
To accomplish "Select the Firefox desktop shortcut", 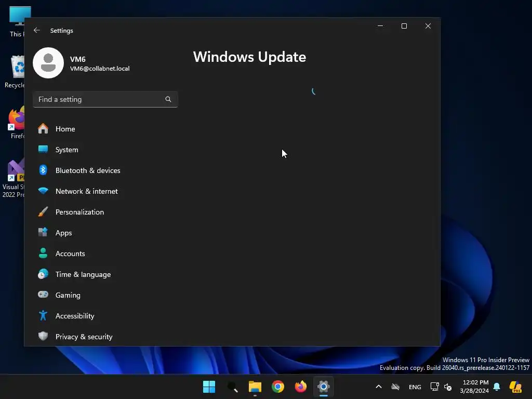I will 16,123.
